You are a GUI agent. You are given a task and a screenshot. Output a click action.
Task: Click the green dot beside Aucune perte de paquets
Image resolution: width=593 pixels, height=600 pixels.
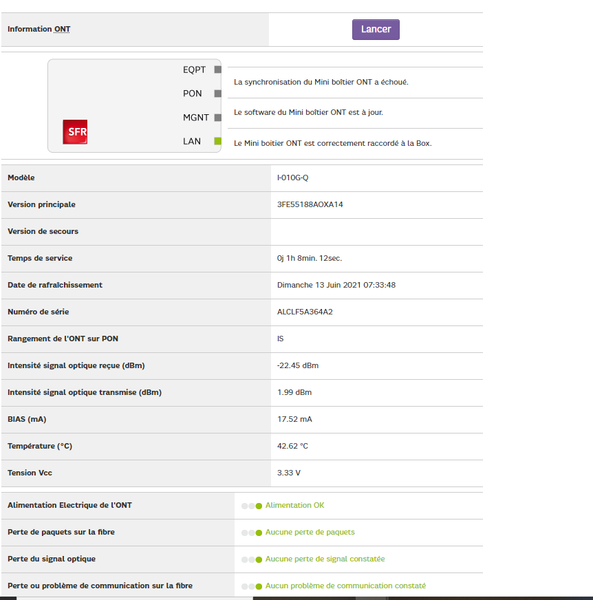pos(259,533)
